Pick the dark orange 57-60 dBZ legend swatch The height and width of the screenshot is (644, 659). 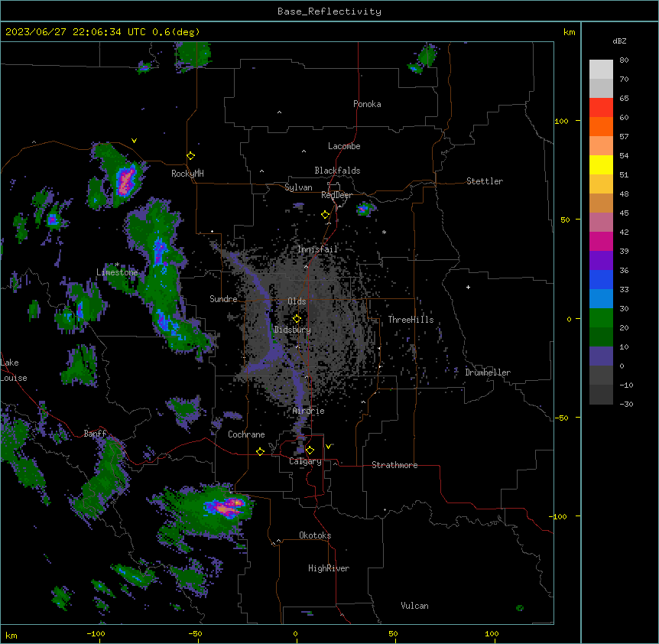click(601, 126)
